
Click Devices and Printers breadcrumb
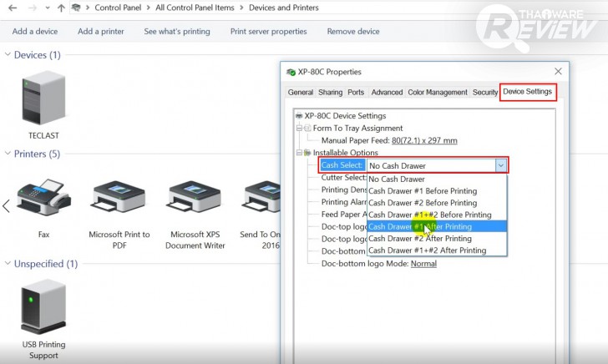point(283,8)
